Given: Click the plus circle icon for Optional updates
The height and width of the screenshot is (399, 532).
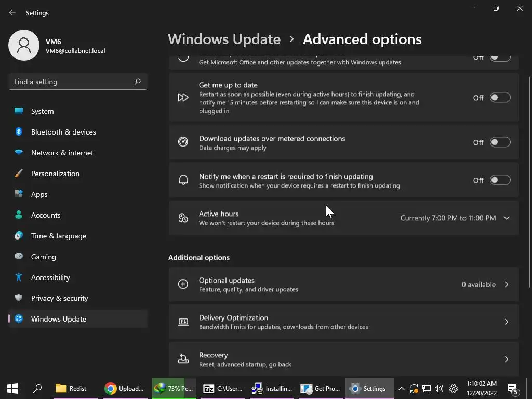Looking at the screenshot, I should click(x=183, y=284).
